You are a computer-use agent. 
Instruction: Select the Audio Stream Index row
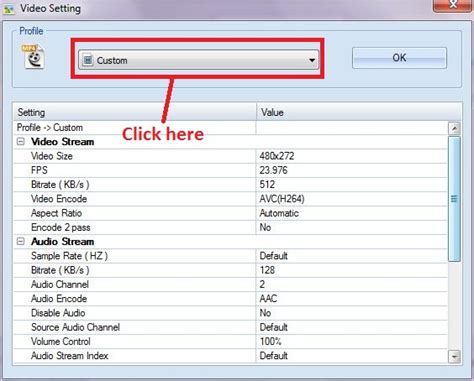click(231, 356)
